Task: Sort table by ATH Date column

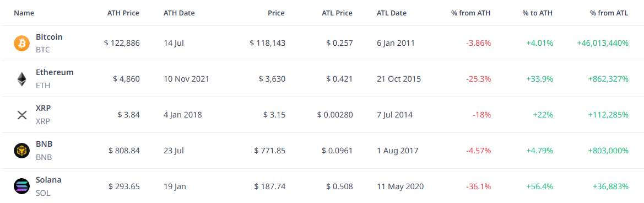Action: [179, 13]
